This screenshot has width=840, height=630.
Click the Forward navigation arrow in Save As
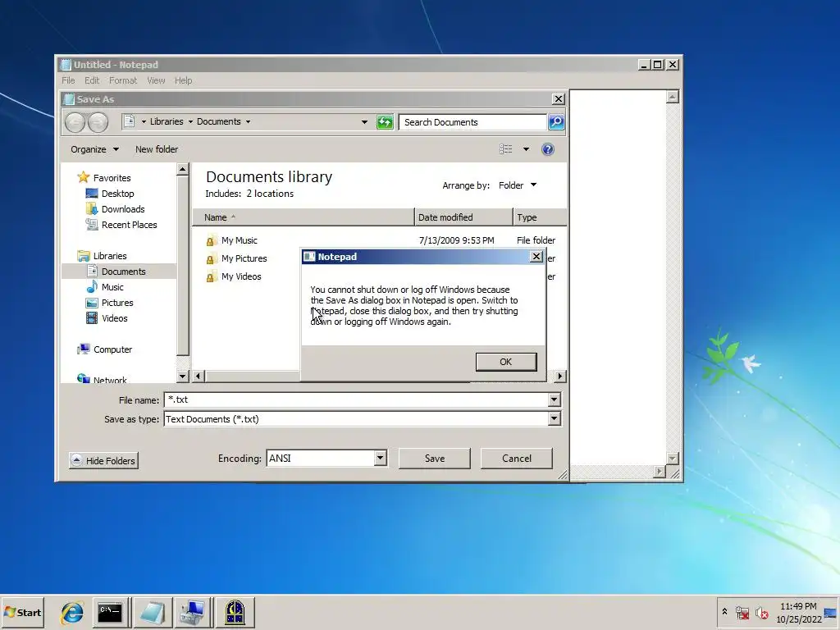click(x=98, y=122)
